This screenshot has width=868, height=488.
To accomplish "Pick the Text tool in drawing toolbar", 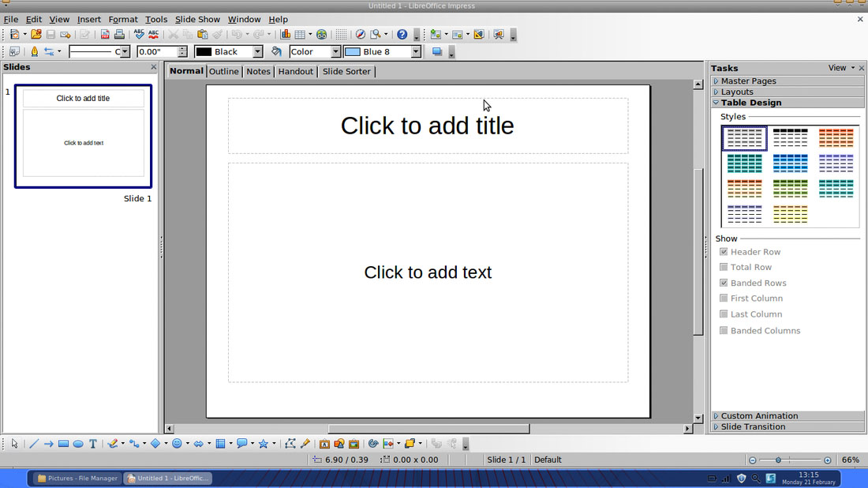I will point(93,444).
